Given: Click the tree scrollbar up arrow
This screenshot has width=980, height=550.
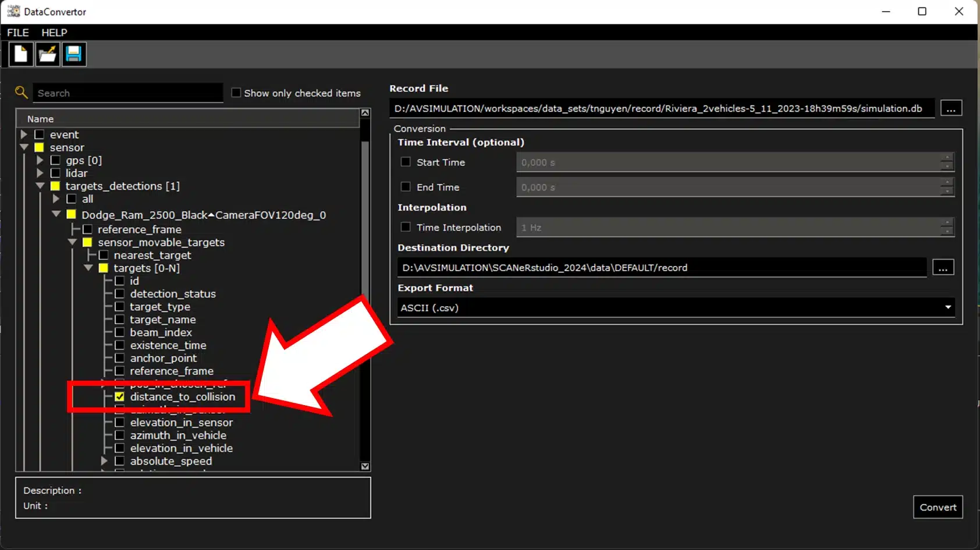Looking at the screenshot, I should pos(365,112).
